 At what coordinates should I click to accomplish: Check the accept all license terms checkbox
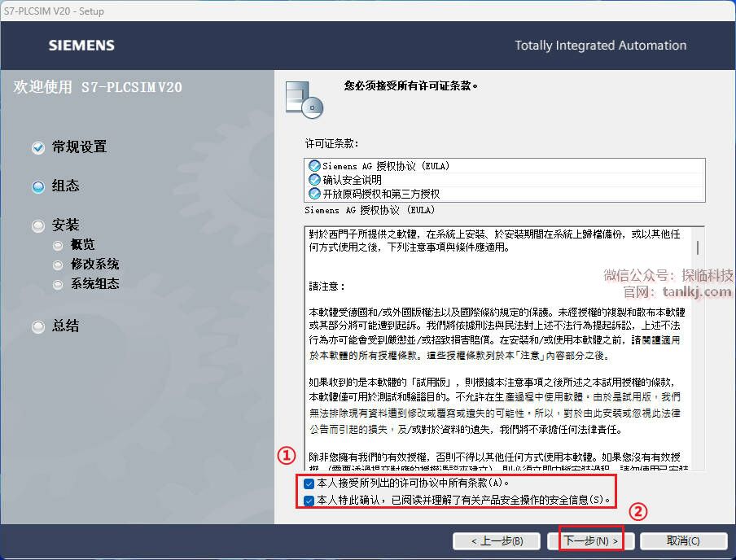pyautogui.click(x=309, y=483)
